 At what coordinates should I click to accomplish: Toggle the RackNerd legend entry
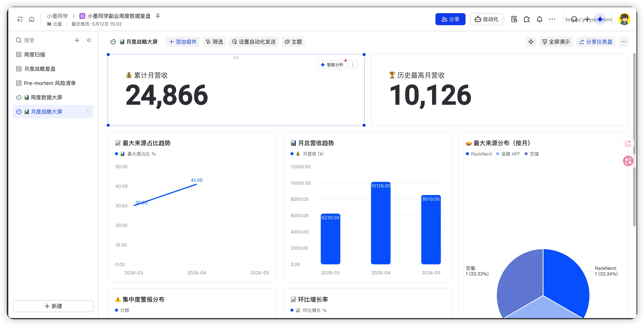(478, 154)
